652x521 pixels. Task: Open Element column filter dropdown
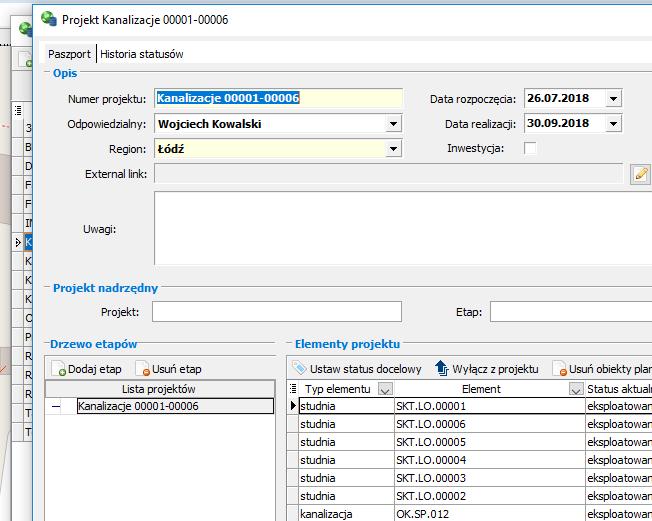(576, 389)
